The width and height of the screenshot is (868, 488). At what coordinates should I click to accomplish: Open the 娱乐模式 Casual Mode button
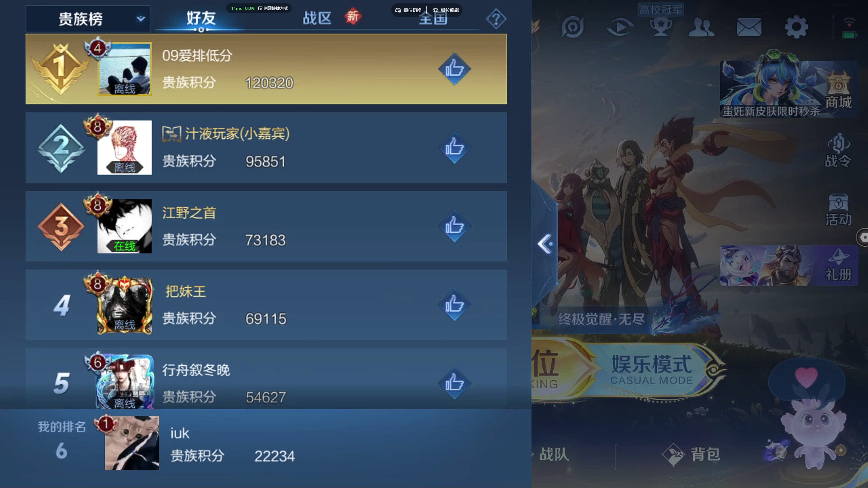pyautogui.click(x=651, y=370)
